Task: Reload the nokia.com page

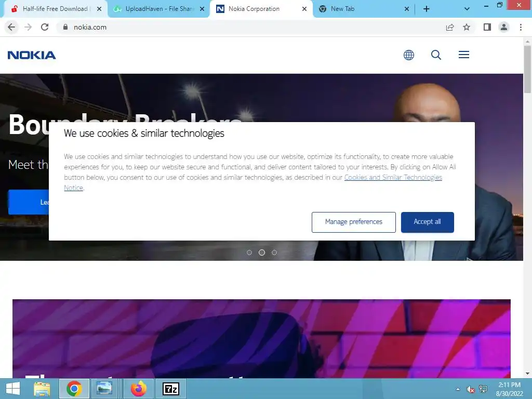Action: click(x=45, y=27)
